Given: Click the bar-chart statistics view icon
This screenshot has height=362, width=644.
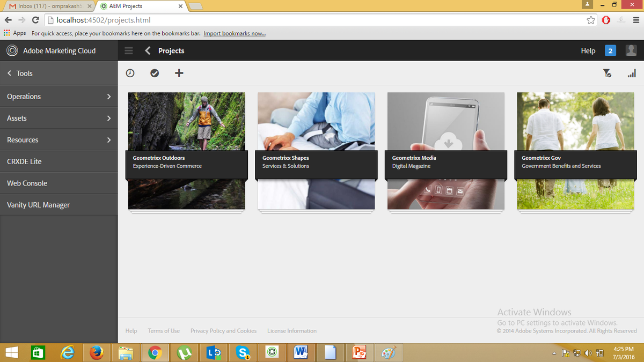Looking at the screenshot, I should (632, 73).
